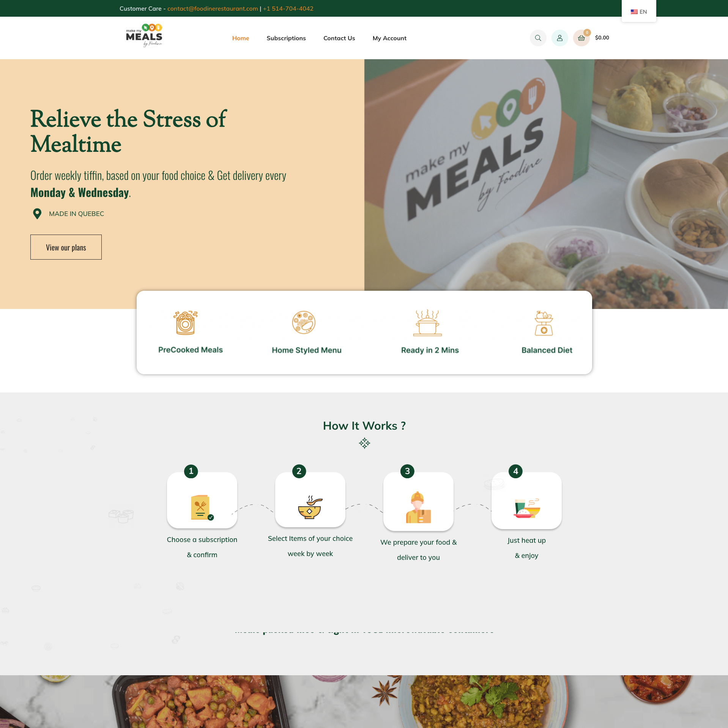
Task: Open the EN language selector
Action: pyautogui.click(x=639, y=12)
